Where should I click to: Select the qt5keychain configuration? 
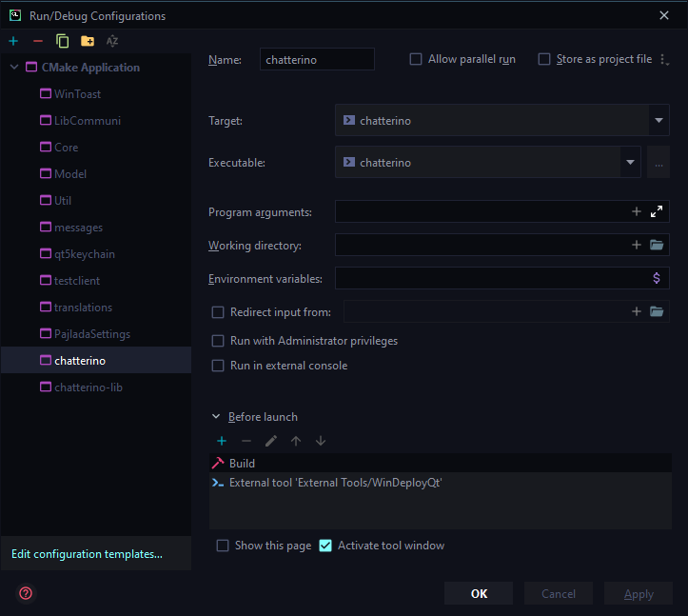point(96,254)
